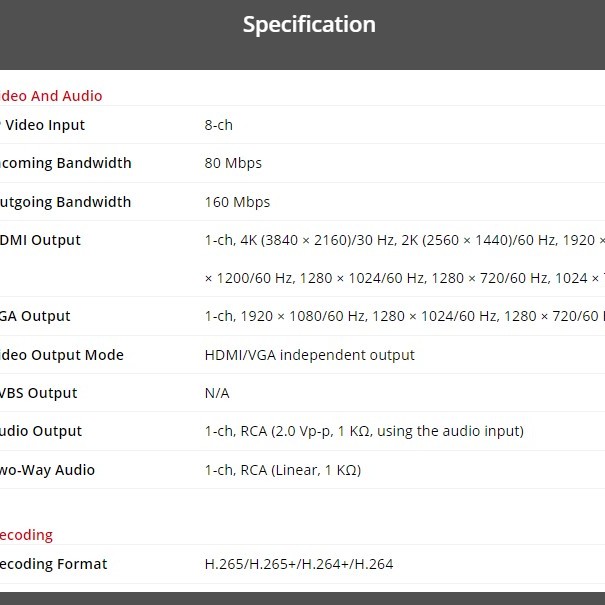Select the CVBS Output label
The height and width of the screenshot is (605, 605).
click(x=39, y=393)
